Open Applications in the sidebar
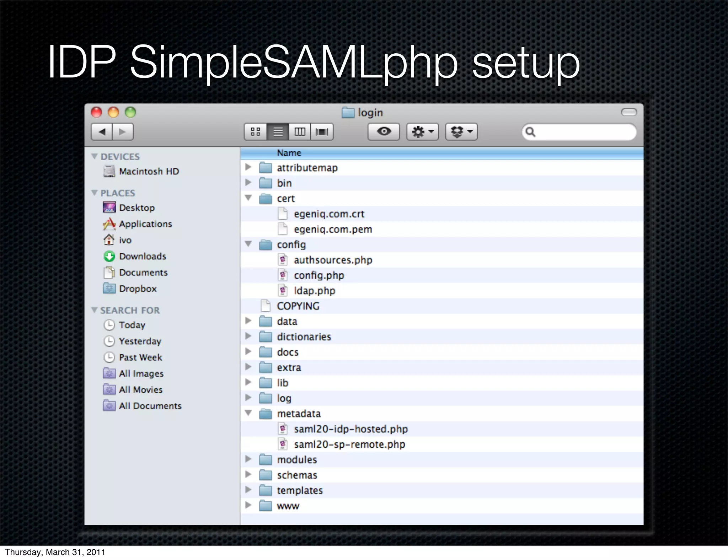This screenshot has height=560, width=728. click(138, 224)
